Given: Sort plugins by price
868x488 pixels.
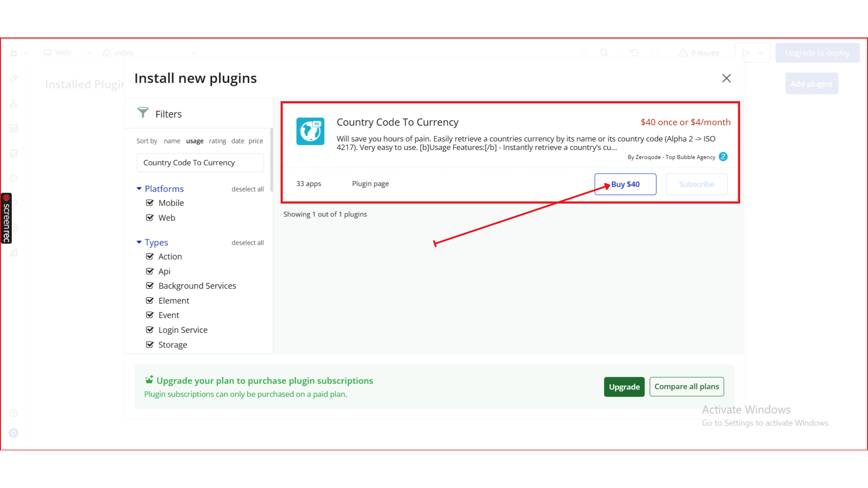Looking at the screenshot, I should pos(255,141).
